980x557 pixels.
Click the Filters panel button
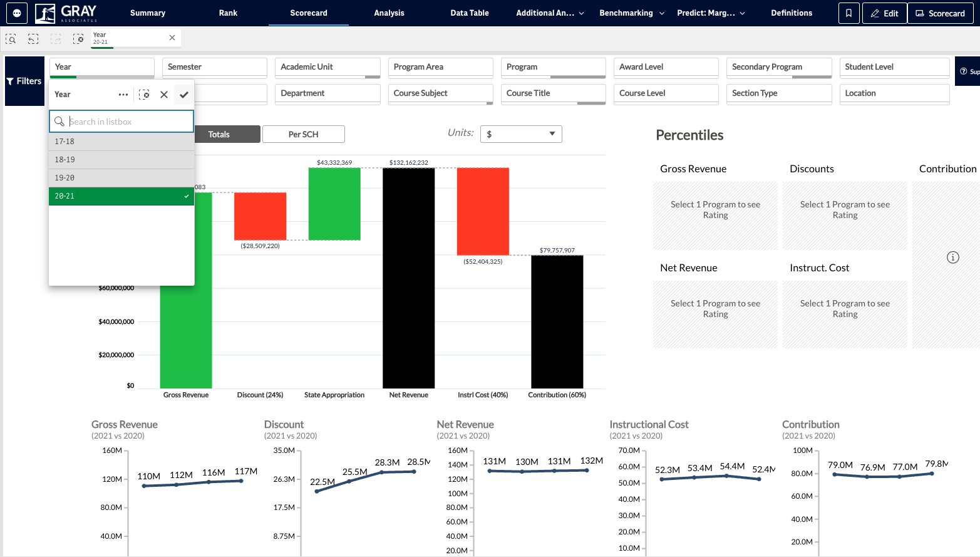[24, 81]
